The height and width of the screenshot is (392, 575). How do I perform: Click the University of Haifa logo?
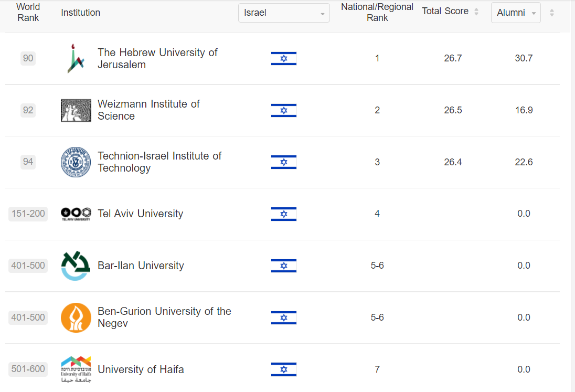point(76,369)
